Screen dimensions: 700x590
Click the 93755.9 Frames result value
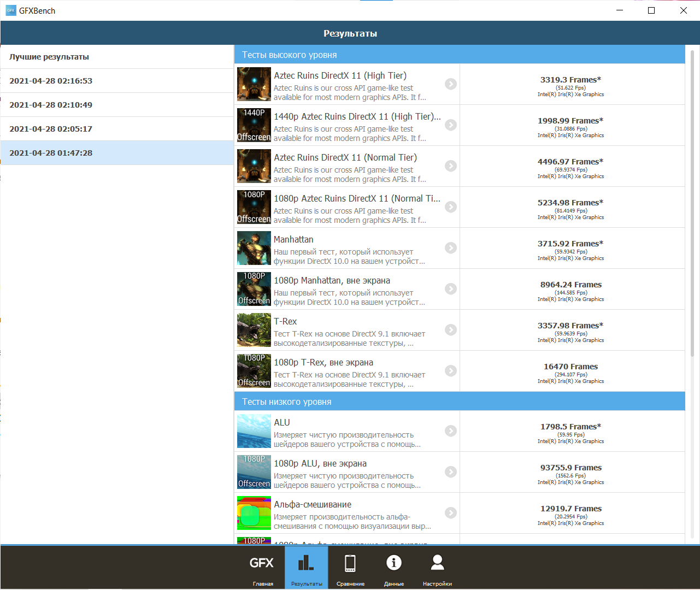point(571,468)
